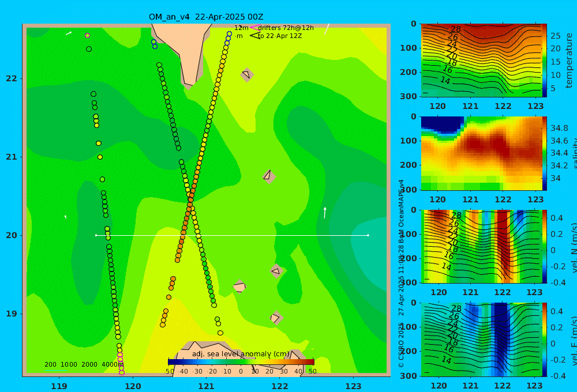The width and height of the screenshot is (577, 392).
Task: Open the vel. E depth section panel
Action: (x=481, y=340)
